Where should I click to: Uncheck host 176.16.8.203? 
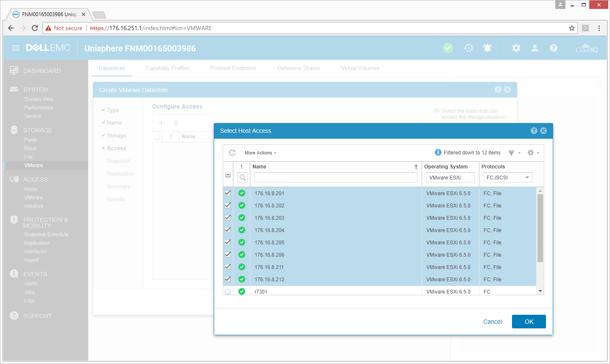click(x=228, y=218)
